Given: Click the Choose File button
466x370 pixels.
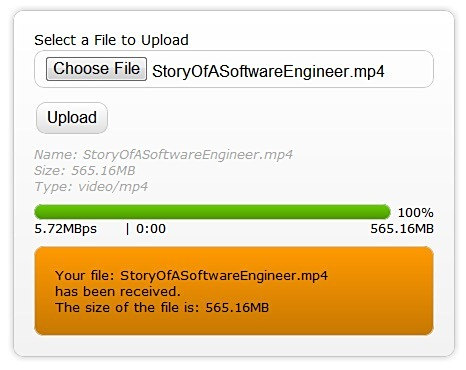Looking at the screenshot, I should tap(96, 69).
